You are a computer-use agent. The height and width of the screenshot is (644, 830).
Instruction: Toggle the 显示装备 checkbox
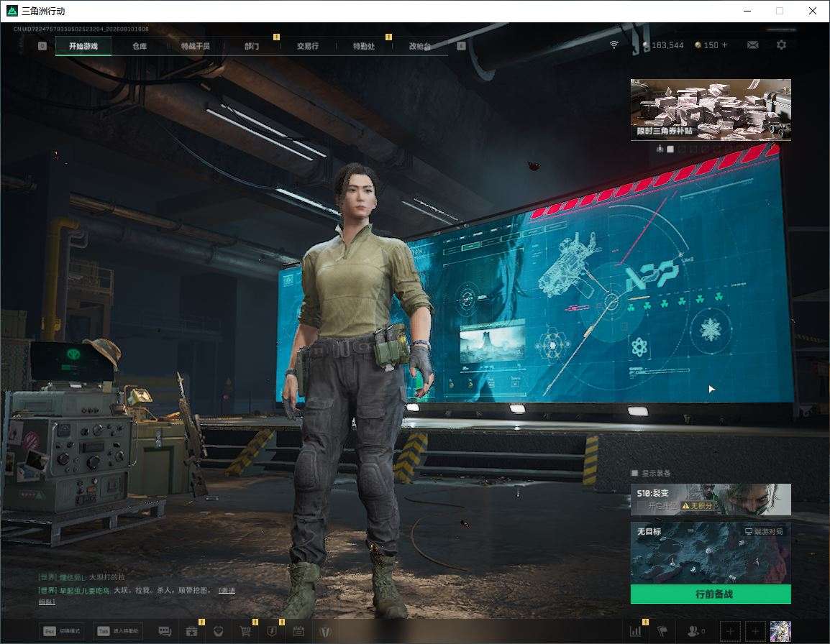[x=634, y=472]
